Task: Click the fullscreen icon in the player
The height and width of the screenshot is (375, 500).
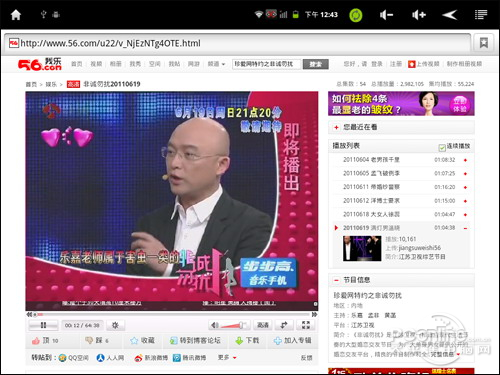Action: click(306, 325)
